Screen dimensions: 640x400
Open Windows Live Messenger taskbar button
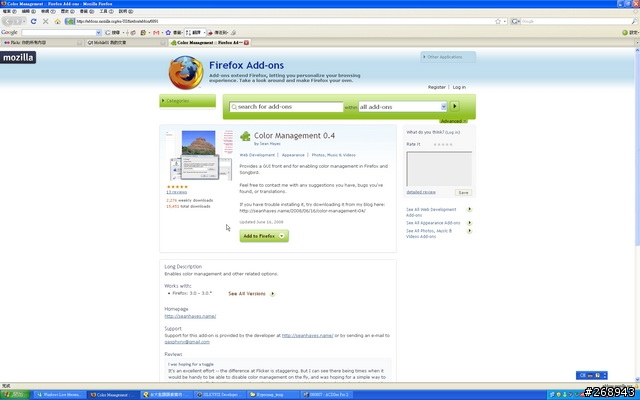coord(59,395)
